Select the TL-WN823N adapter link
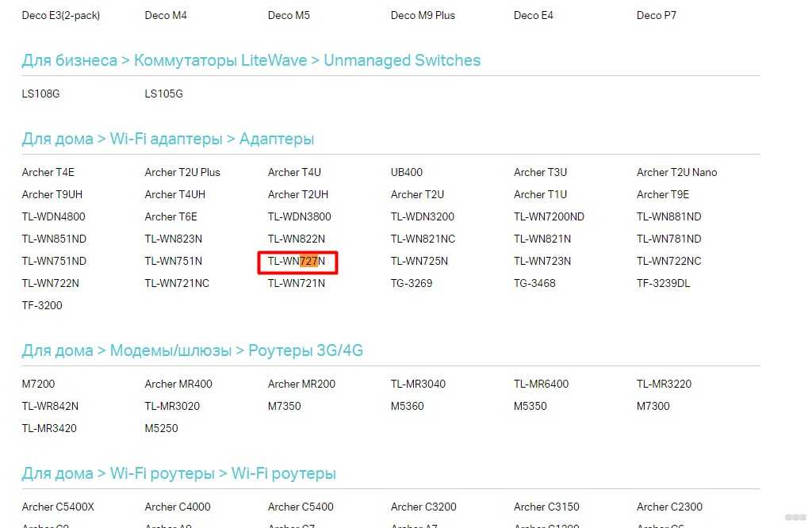This screenshot has width=812, height=528. point(173,239)
